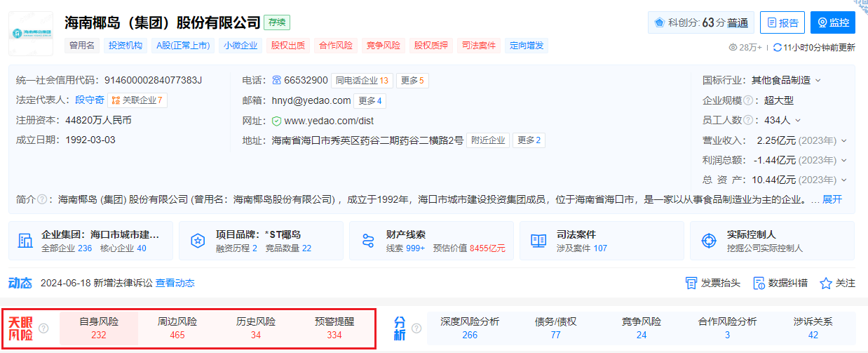Click the 关注 star icon to follow

pos(826,283)
